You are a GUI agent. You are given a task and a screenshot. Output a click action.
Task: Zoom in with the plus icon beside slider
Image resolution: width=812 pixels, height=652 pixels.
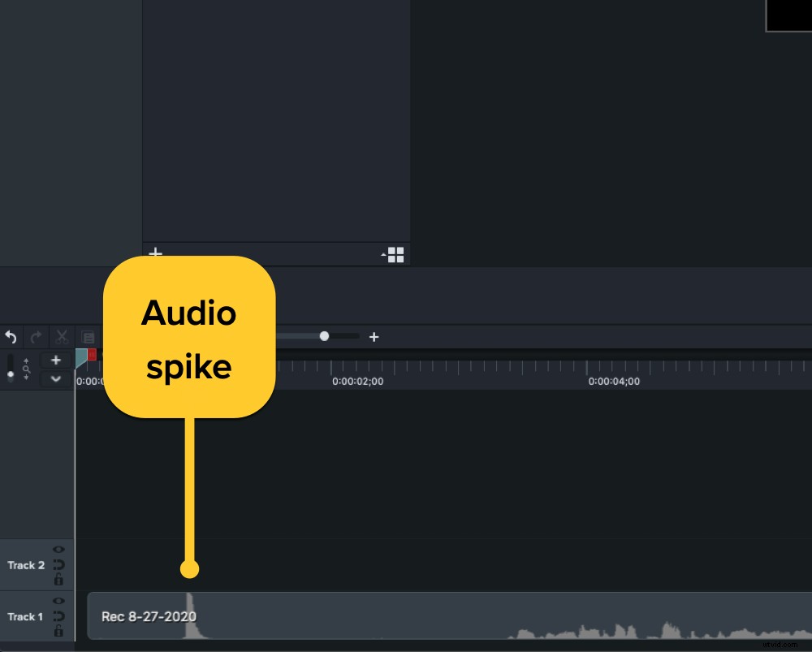(374, 336)
